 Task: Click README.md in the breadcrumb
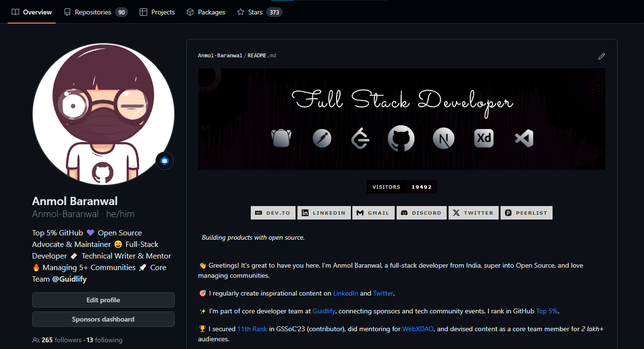point(262,56)
